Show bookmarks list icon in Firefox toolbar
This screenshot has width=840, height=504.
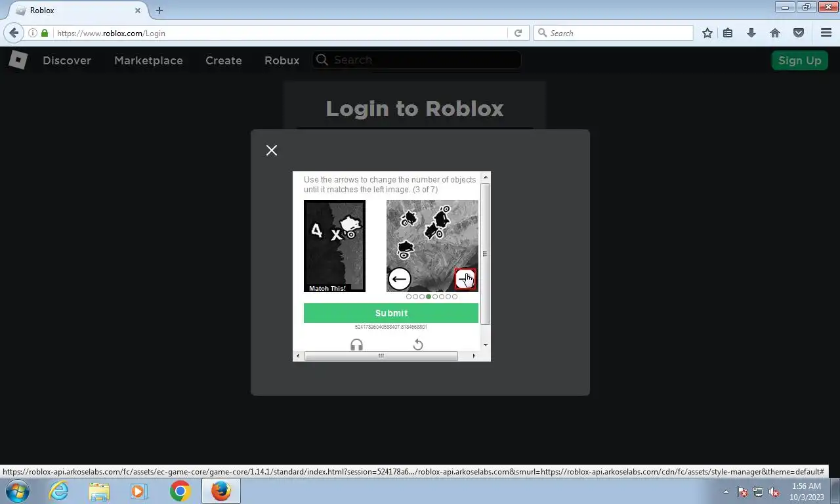pyautogui.click(x=728, y=33)
